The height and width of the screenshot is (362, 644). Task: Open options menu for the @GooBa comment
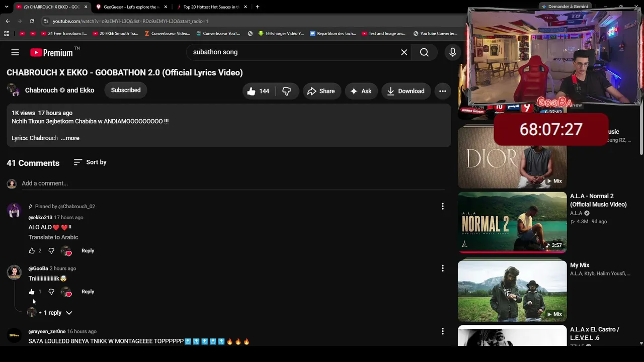pos(443,268)
